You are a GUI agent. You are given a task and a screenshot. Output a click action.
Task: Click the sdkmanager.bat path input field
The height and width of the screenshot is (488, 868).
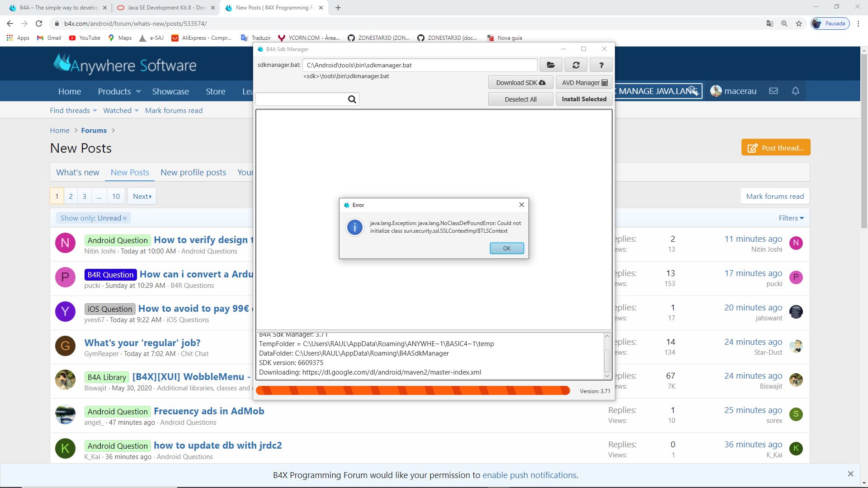[420, 65]
